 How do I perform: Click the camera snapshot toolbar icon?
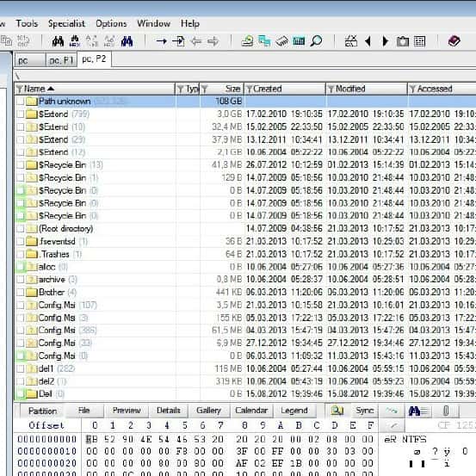coord(403,41)
